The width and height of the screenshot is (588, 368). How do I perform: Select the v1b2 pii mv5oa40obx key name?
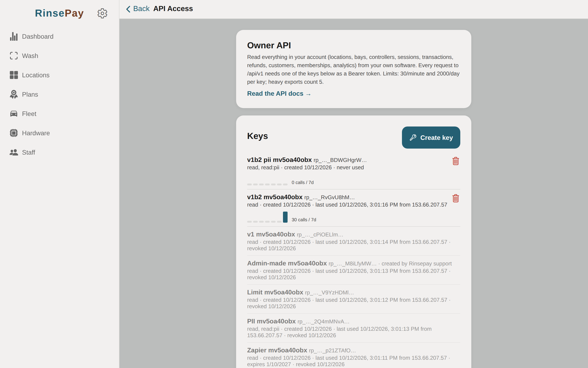click(x=279, y=160)
